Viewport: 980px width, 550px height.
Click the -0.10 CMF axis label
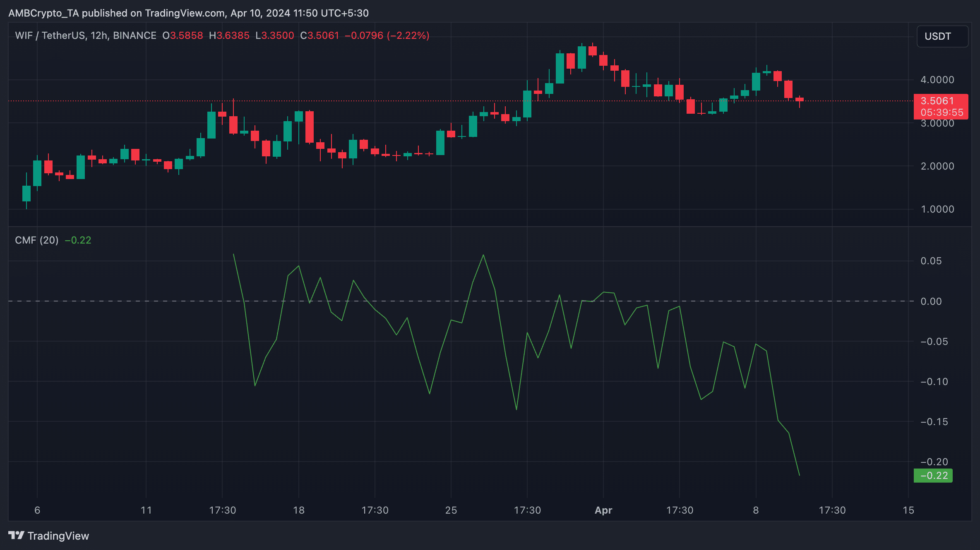coord(934,382)
